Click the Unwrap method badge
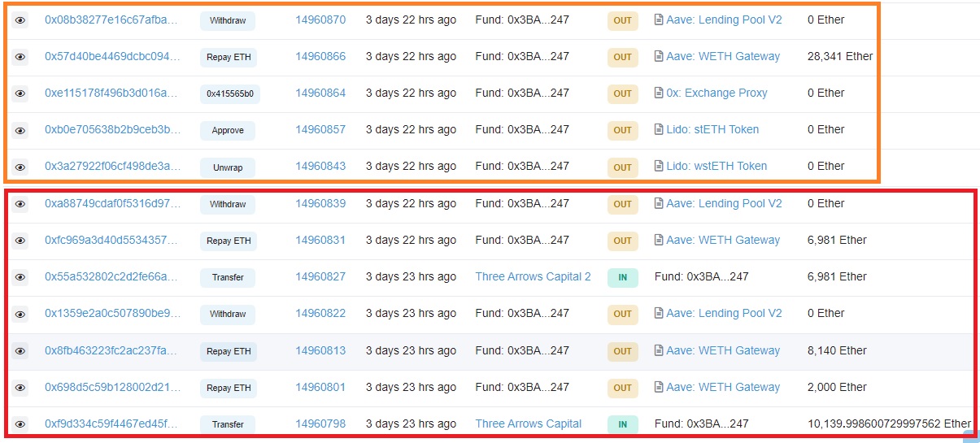 [x=228, y=167]
